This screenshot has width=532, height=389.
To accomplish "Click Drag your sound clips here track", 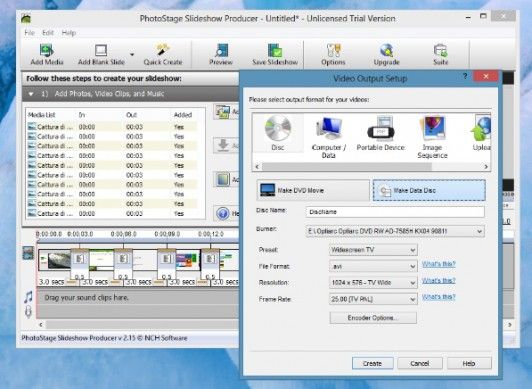I will [138, 298].
